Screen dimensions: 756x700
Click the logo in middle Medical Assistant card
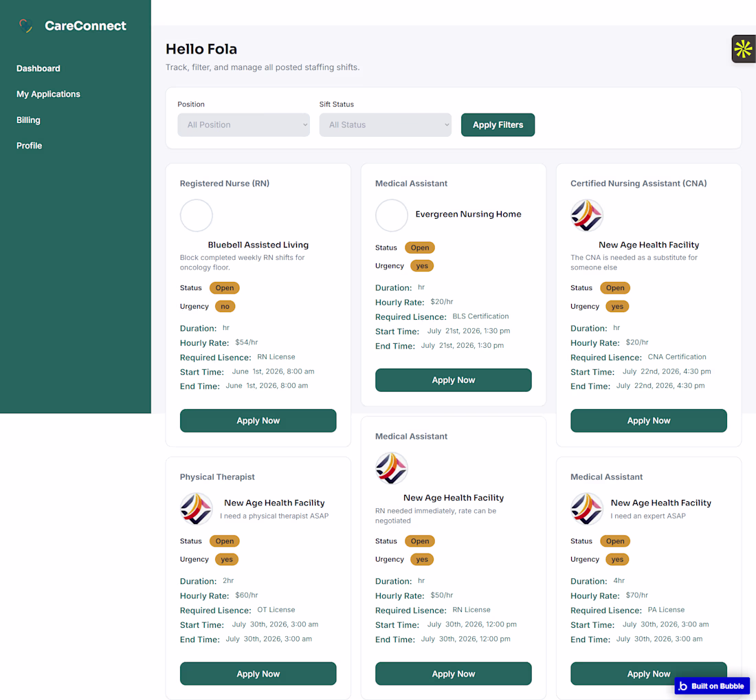point(392,468)
